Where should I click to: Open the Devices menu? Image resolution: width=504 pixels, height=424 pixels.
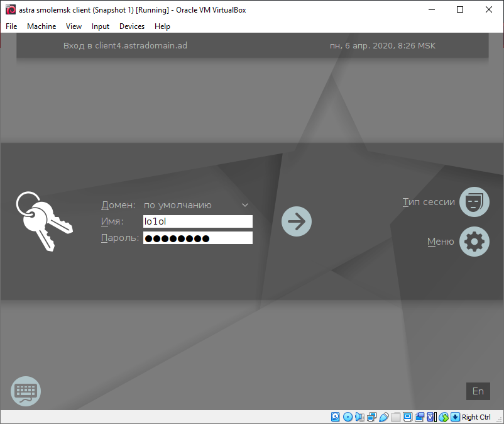click(x=132, y=26)
